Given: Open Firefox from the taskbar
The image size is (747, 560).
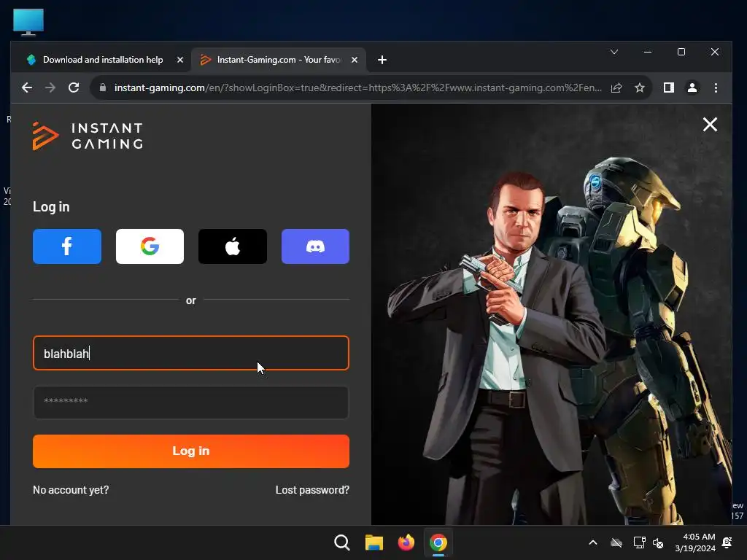Looking at the screenshot, I should (406, 542).
